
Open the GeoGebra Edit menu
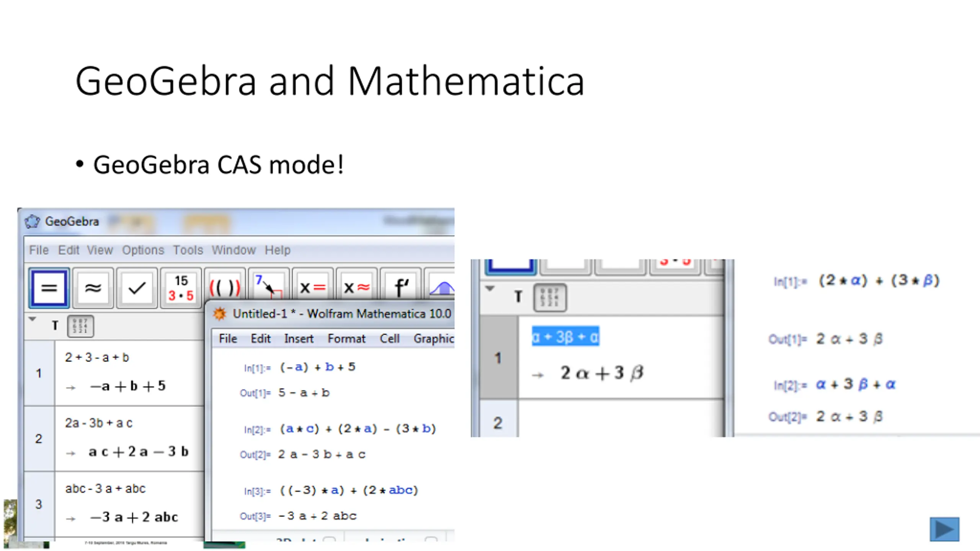pos(69,250)
